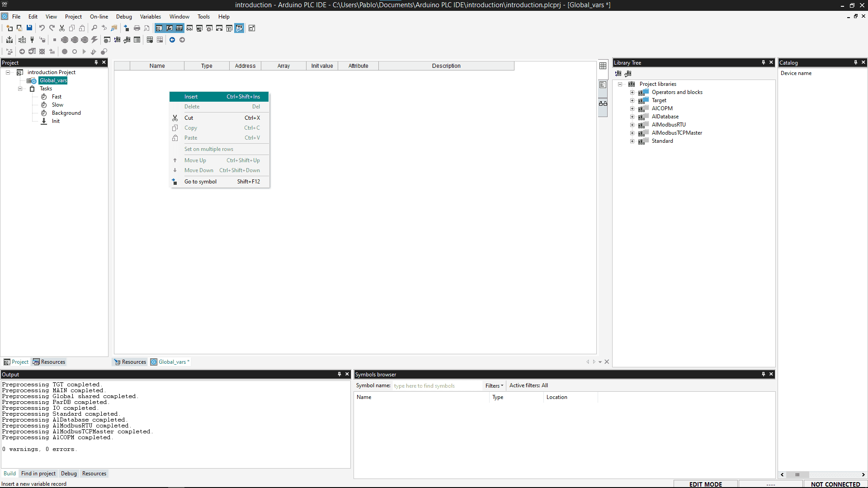This screenshot has width=868, height=488.
Task: Switch to Find in project output tab
Action: click(x=38, y=474)
